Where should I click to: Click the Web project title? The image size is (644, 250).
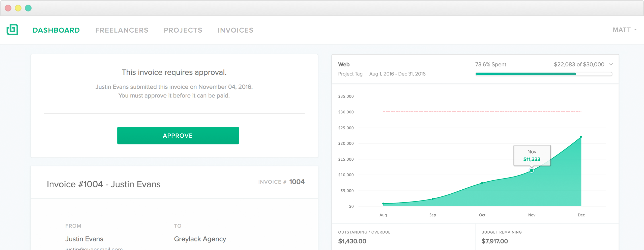tap(344, 64)
